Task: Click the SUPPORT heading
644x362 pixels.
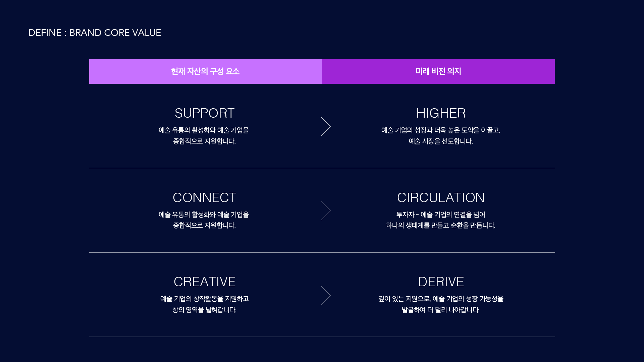Action: click(205, 113)
